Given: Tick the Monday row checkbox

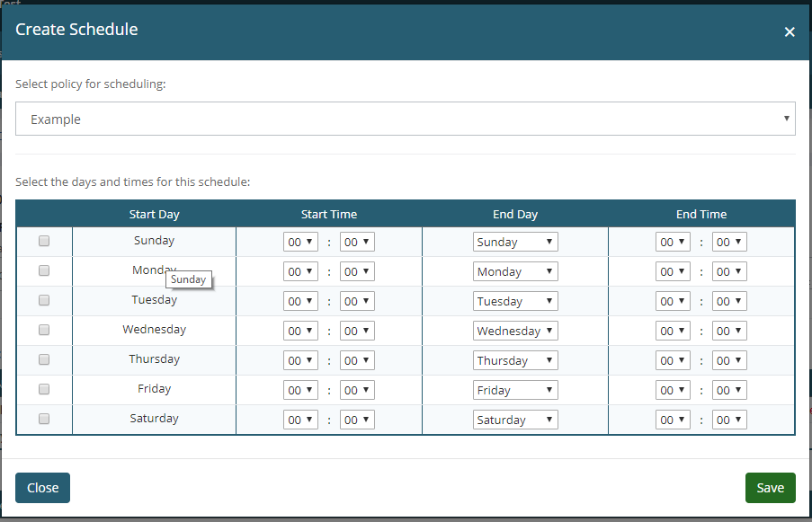Looking at the screenshot, I should tap(44, 270).
